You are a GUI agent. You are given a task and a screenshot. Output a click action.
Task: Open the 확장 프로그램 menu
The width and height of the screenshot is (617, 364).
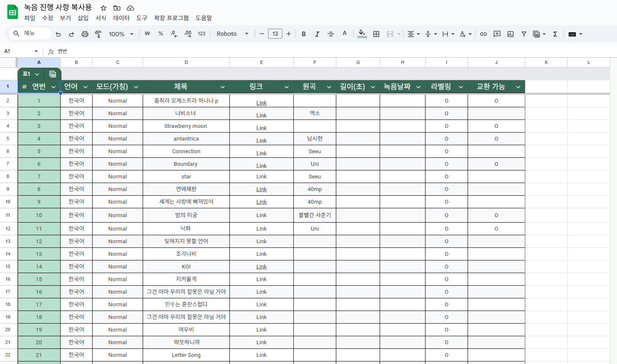[x=171, y=18]
